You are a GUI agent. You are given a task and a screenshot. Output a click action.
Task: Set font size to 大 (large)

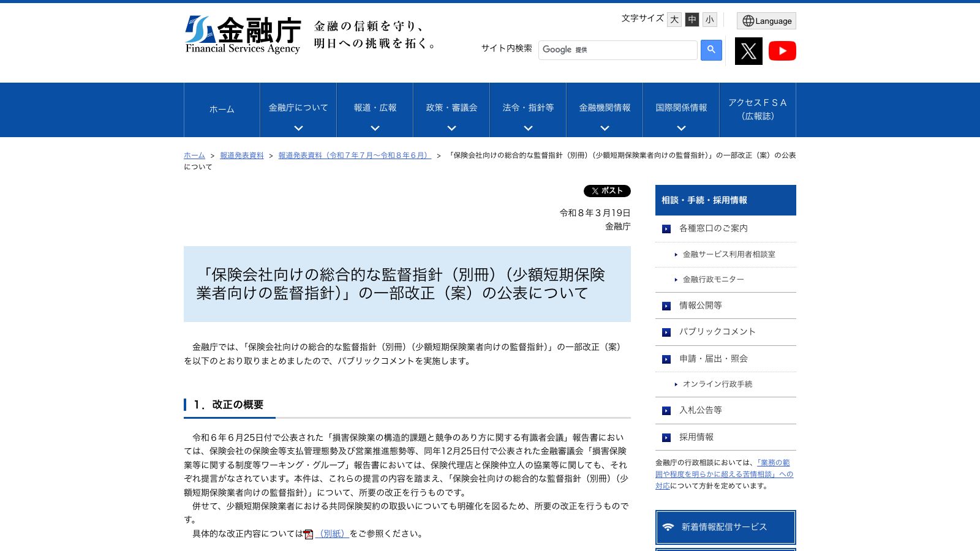(x=674, y=20)
